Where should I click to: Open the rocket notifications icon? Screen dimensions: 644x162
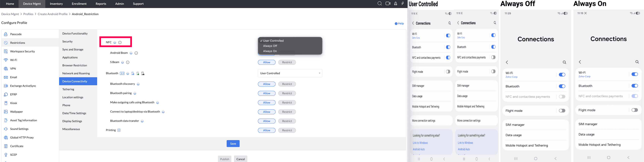[395, 3]
